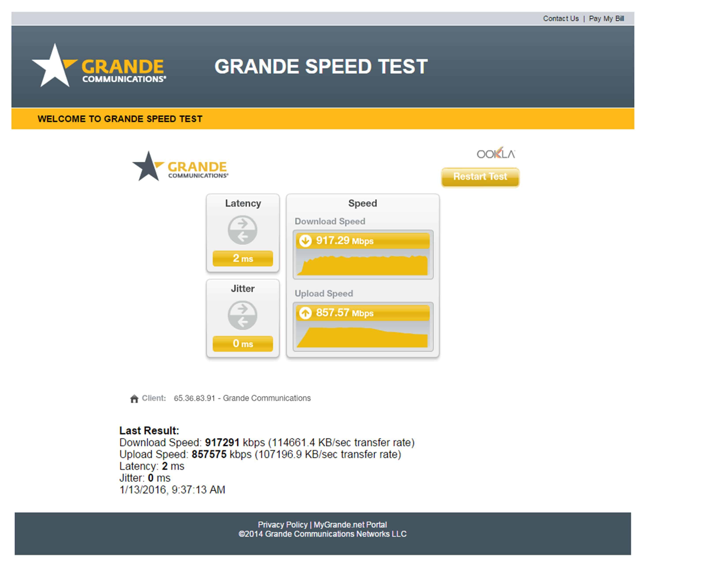Click the download speed graph

363,265
